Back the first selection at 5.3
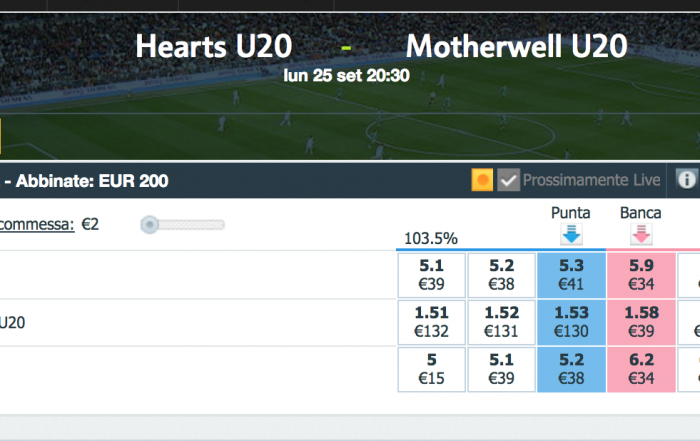Viewport: 700px width, 441px height. (571, 275)
